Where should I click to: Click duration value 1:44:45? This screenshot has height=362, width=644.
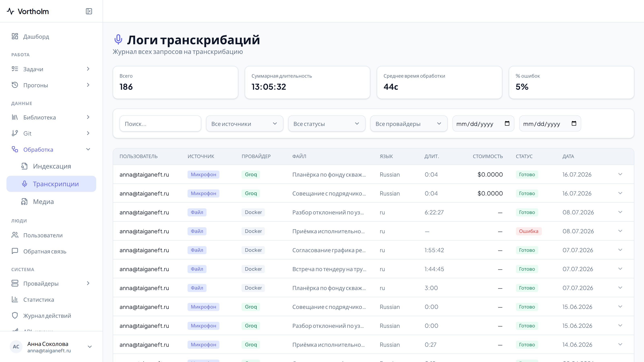tap(434, 269)
